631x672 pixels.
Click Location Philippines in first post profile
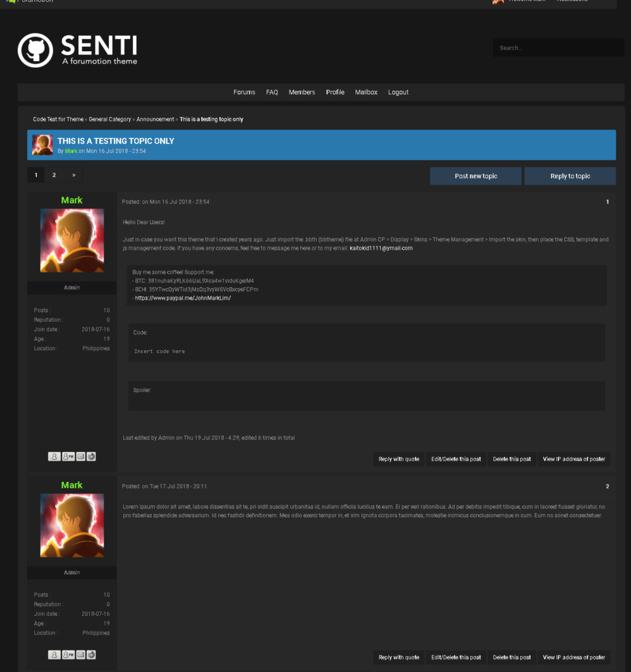point(72,348)
